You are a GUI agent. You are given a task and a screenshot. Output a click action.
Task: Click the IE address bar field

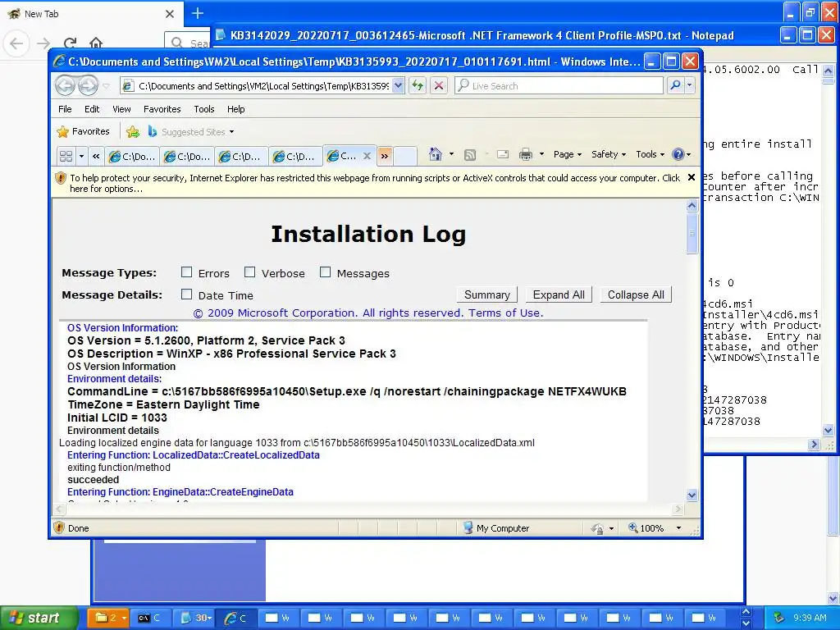pos(257,85)
